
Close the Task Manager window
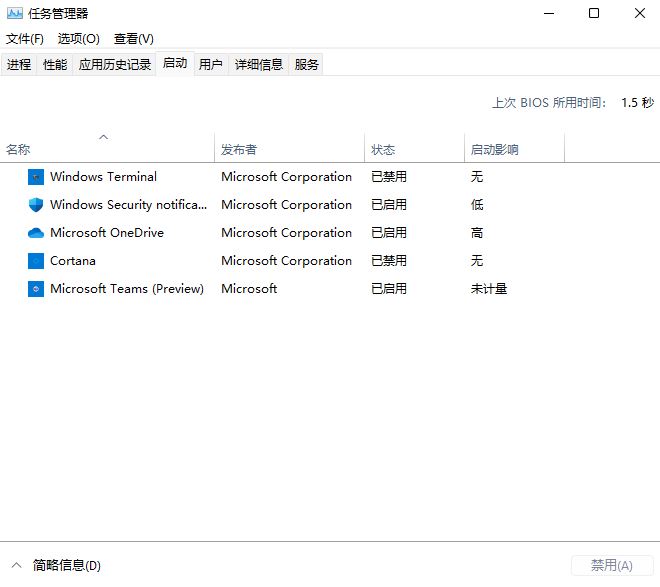(640, 13)
